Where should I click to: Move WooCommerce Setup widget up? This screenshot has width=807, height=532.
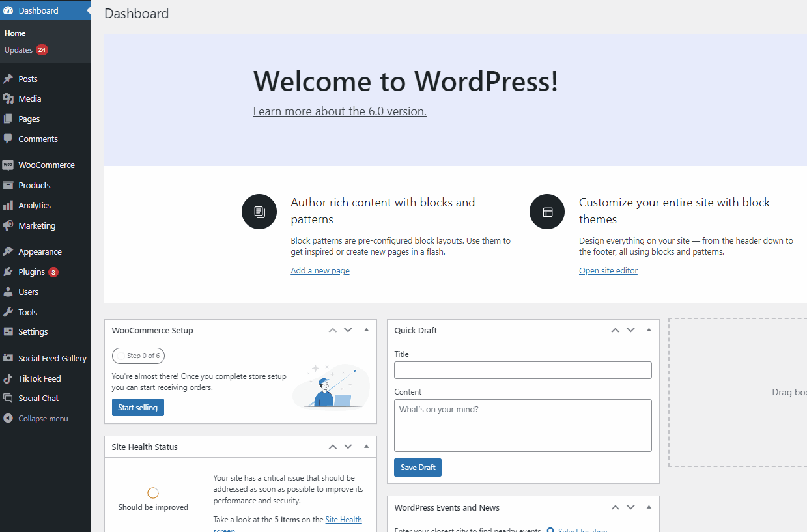tap(333, 330)
